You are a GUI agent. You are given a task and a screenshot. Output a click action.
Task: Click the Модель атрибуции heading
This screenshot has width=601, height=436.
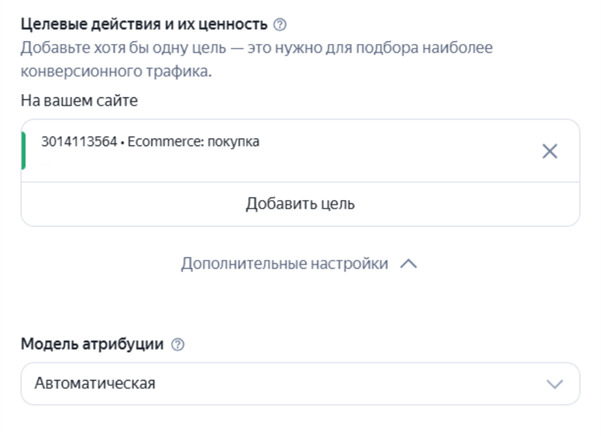[x=92, y=344]
